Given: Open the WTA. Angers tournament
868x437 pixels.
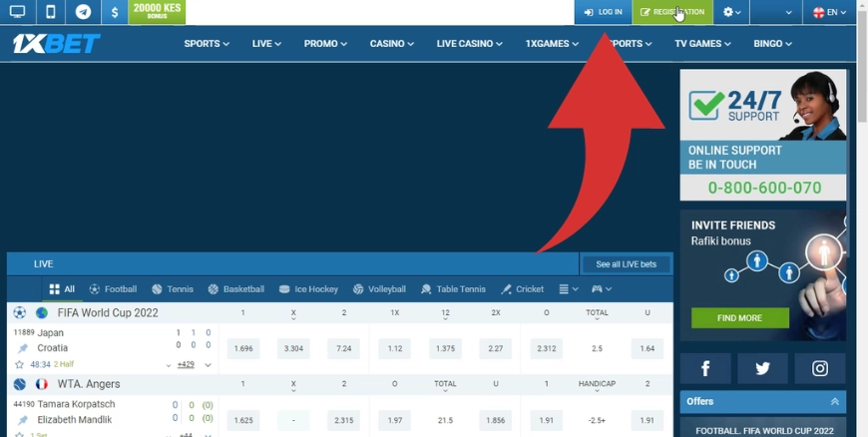Looking at the screenshot, I should [89, 384].
